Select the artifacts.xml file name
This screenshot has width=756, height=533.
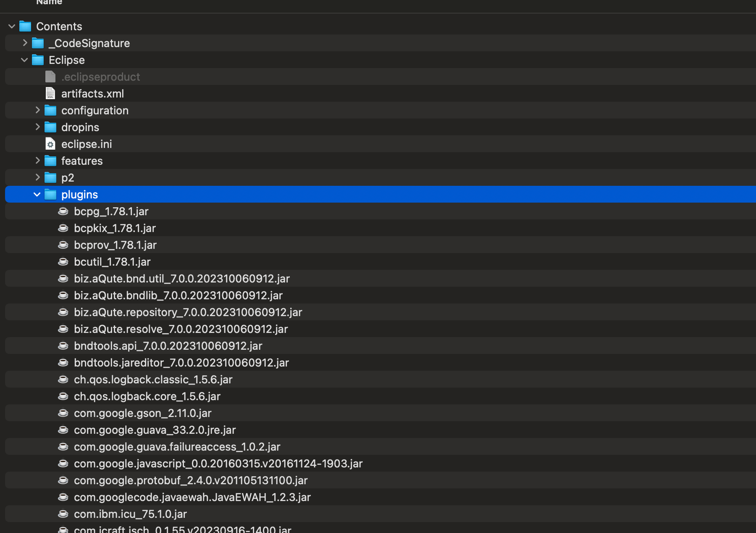tap(92, 94)
